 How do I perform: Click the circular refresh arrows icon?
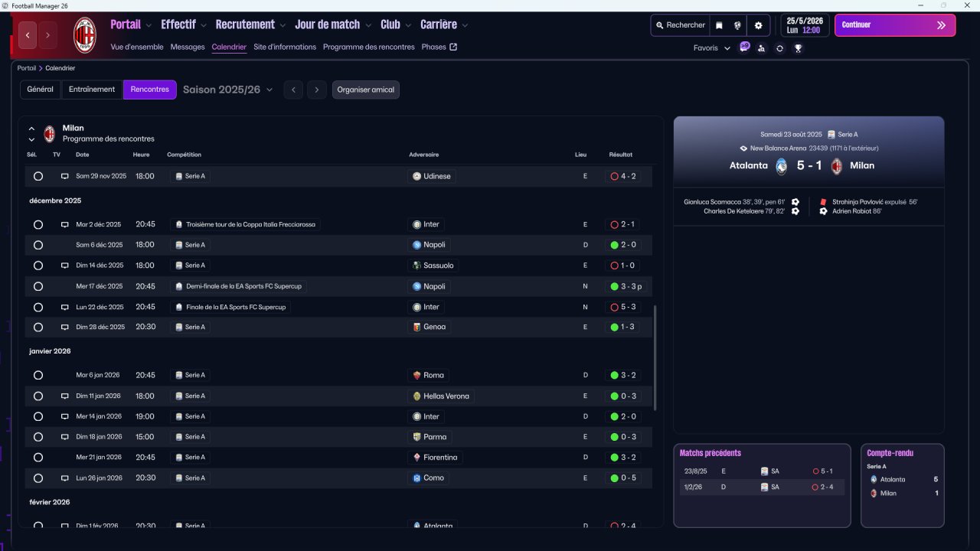click(x=779, y=48)
